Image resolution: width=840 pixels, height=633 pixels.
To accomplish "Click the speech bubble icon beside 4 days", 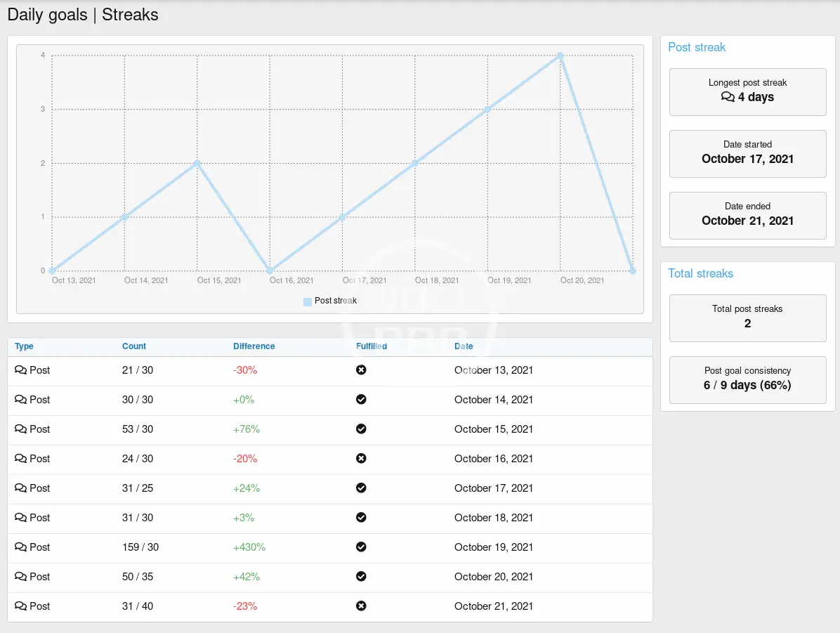I will (x=728, y=98).
